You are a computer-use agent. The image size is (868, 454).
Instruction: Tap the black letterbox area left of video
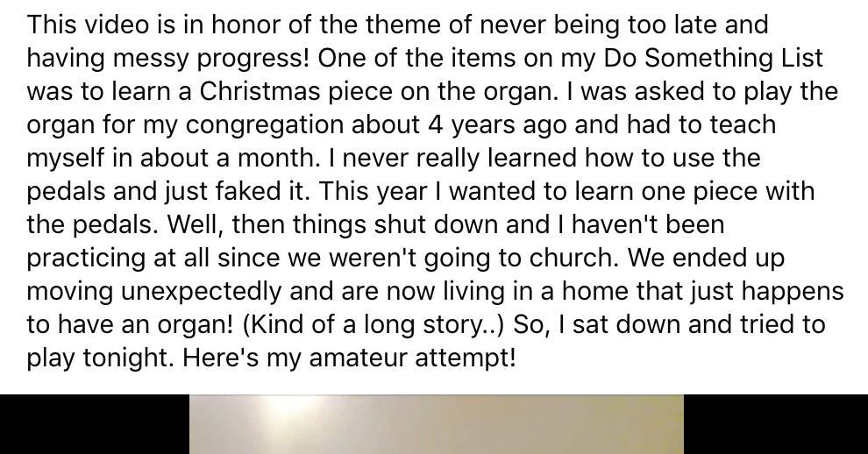95,424
